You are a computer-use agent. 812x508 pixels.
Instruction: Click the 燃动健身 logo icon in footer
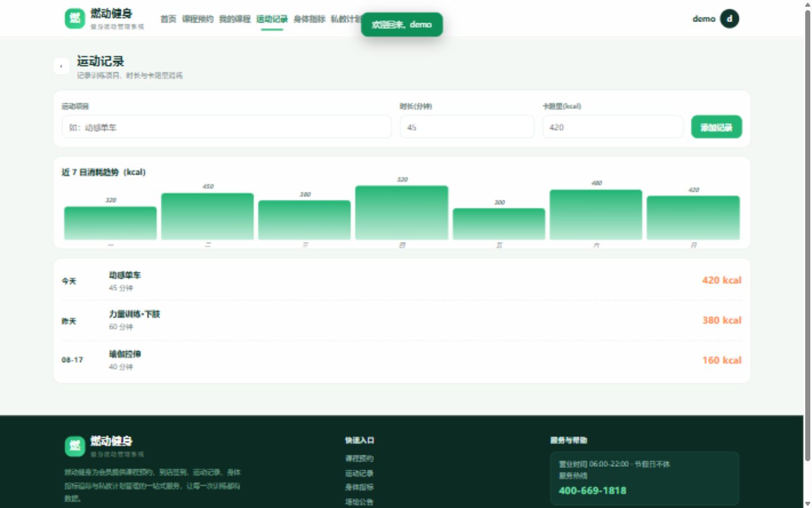click(x=74, y=446)
